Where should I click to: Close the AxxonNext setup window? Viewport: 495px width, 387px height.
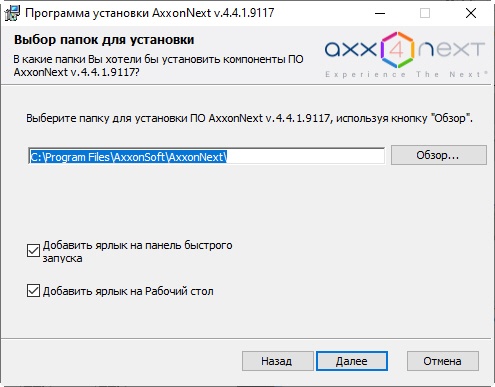pos(471,13)
